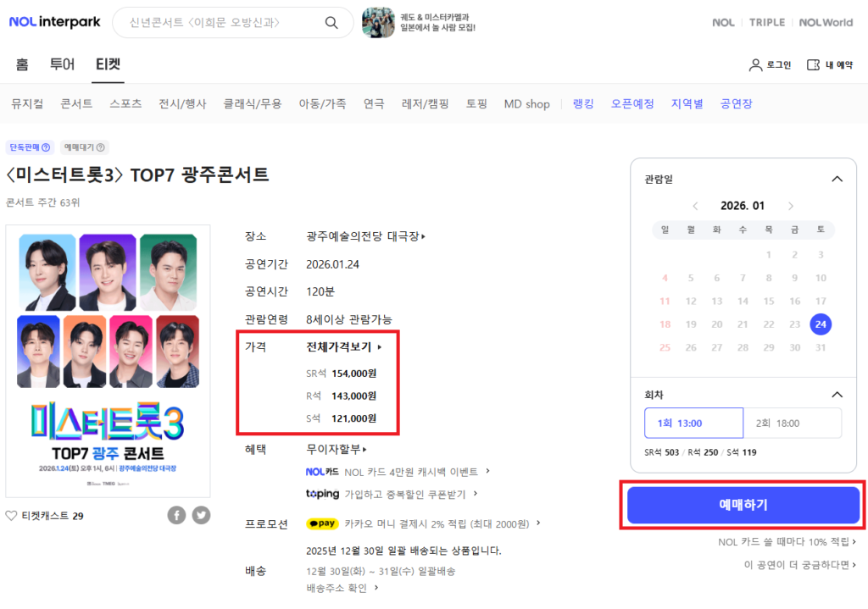Click the search magnifier icon
The image size is (868, 609).
coord(331,23)
